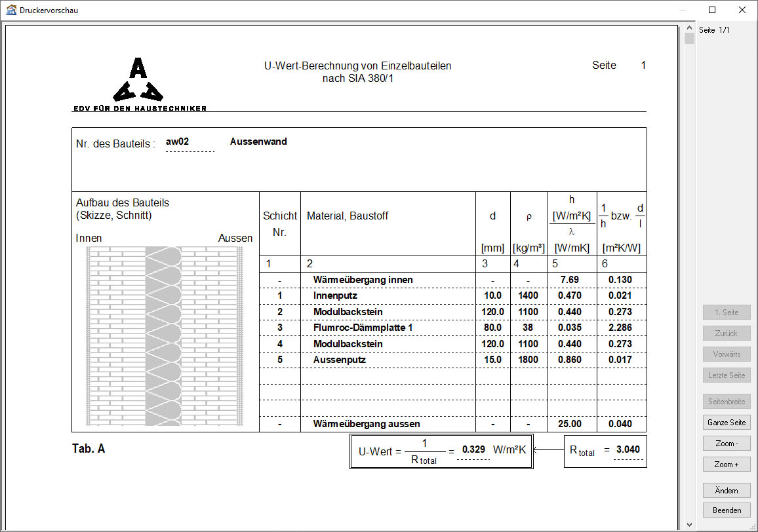Click the thickness value 15.0
The image size is (758, 532).
coord(492,360)
